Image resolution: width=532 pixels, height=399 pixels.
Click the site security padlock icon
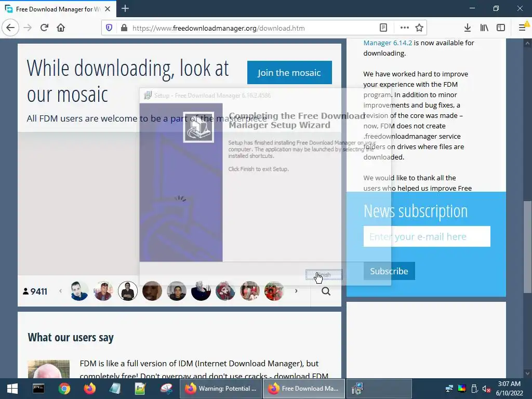pyautogui.click(x=124, y=28)
